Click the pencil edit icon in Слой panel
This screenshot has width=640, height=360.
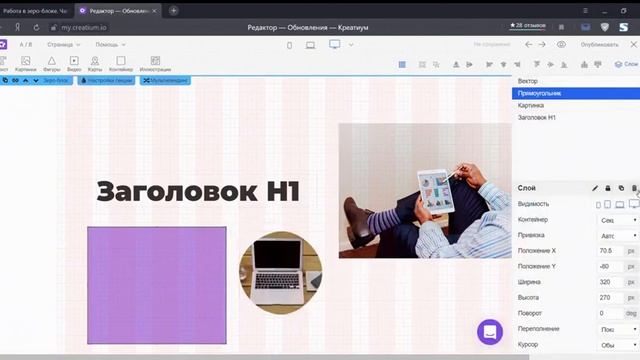pyautogui.click(x=595, y=188)
